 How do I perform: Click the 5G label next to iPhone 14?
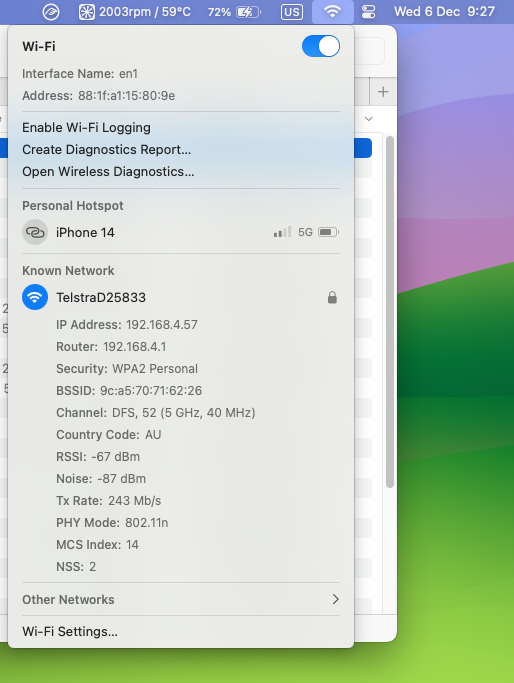pos(305,232)
